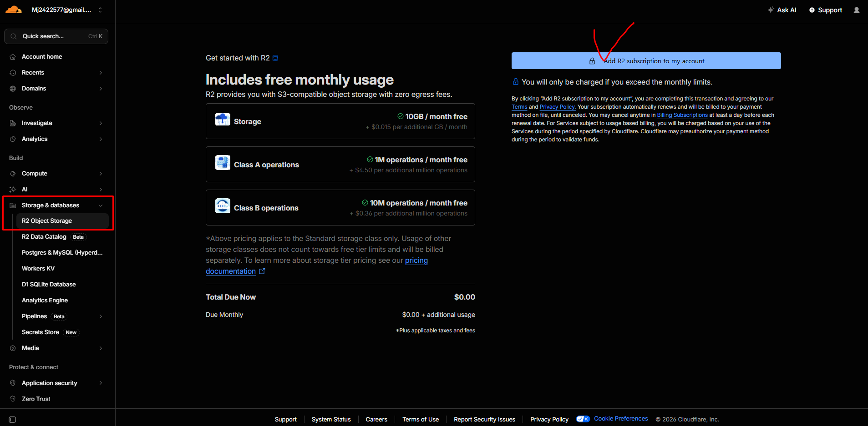The width and height of the screenshot is (868, 426).
Task: Click the Compute sidebar icon
Action: coord(13,174)
